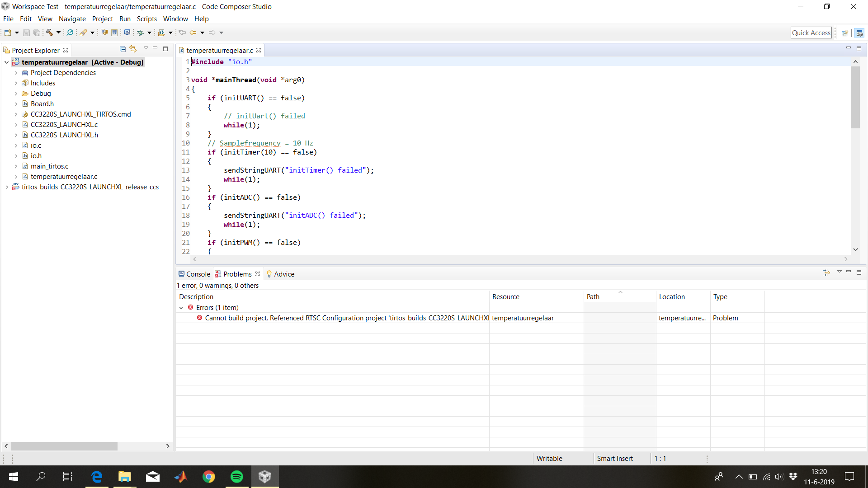Click the flashlight pen toolbar icon
The image size is (868, 488).
coord(83,33)
